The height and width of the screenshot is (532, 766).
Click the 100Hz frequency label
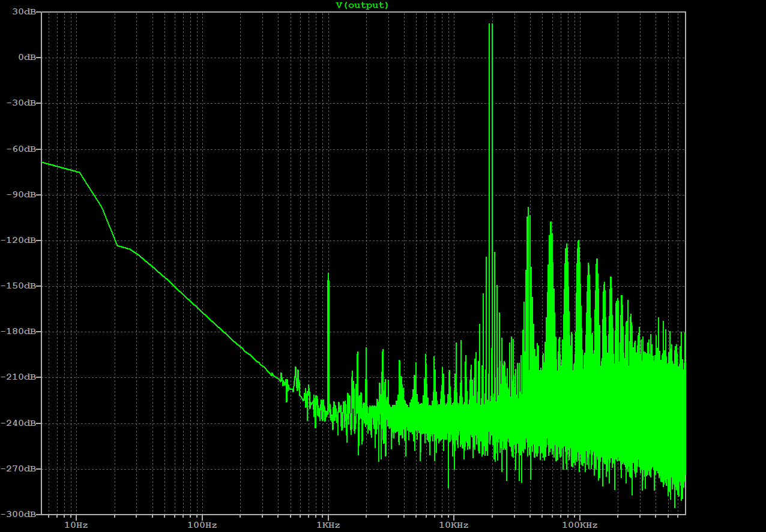click(x=202, y=525)
